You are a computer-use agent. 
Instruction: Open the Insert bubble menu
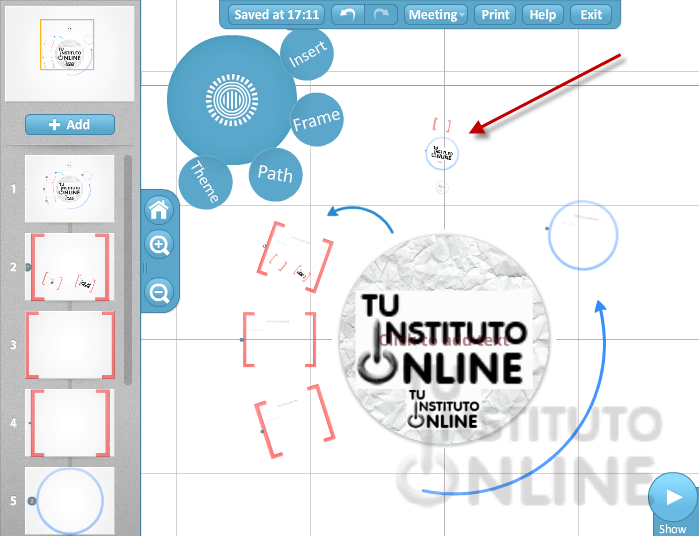click(x=307, y=54)
